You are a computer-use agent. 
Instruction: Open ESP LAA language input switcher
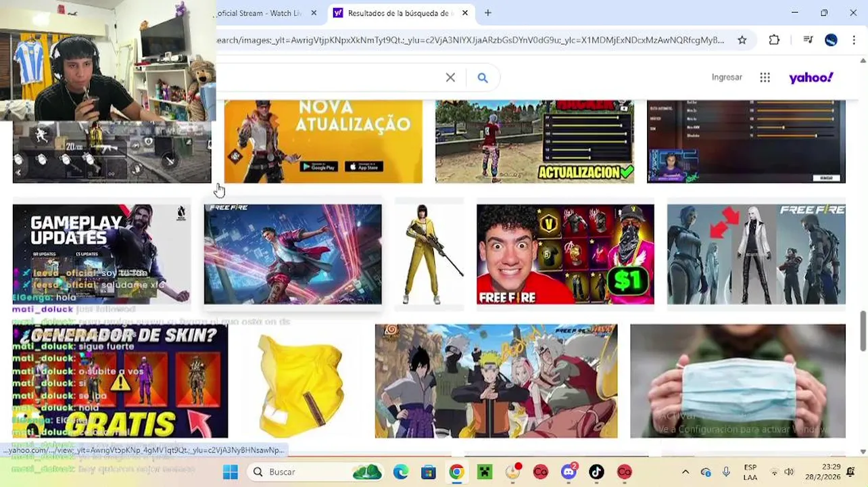(x=750, y=472)
